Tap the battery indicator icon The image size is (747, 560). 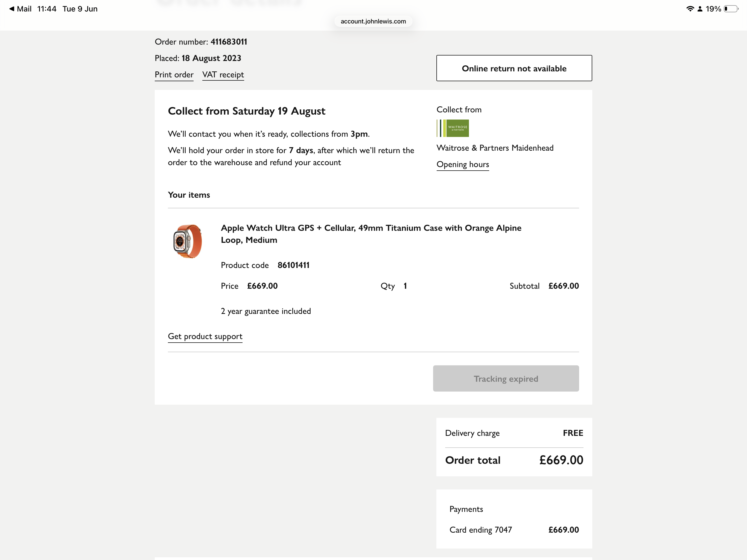point(731,9)
